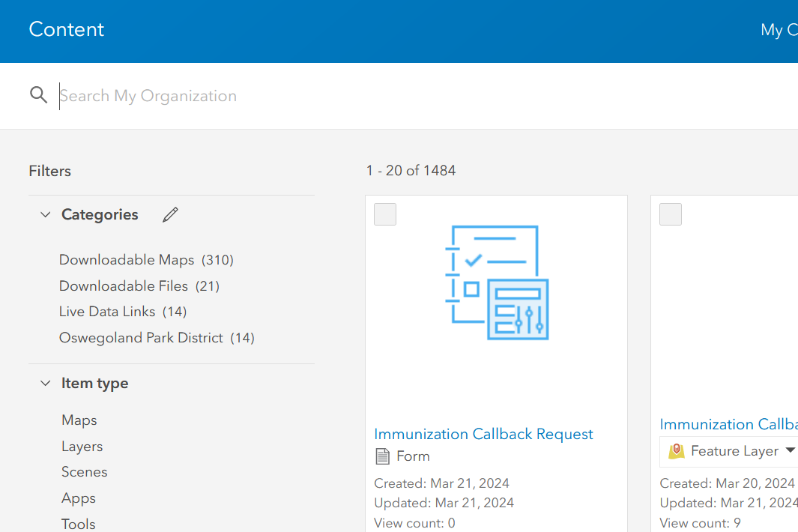This screenshot has height=532, width=798.
Task: Click the layered map icon on second card
Action: (x=677, y=450)
